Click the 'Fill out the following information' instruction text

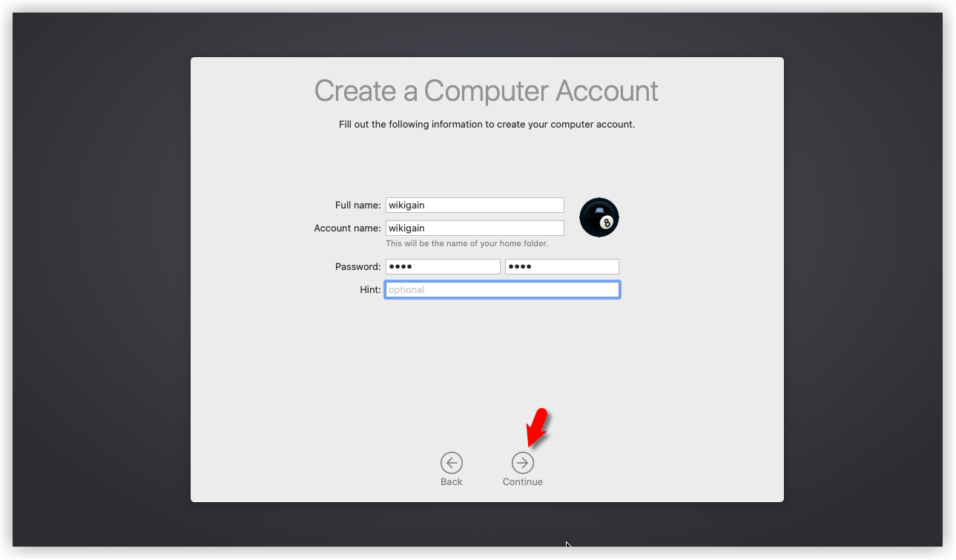(x=487, y=125)
